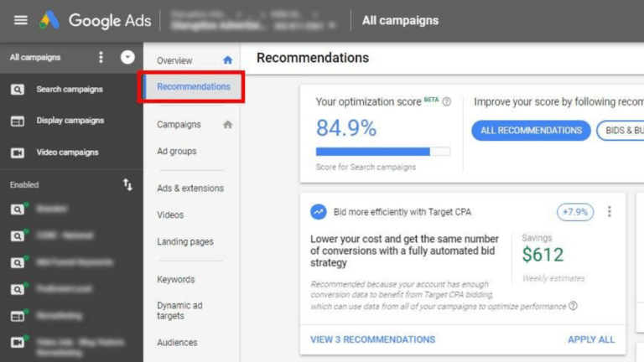The image size is (644, 362).
Task: Go to the Campaigns page
Action: pos(179,124)
